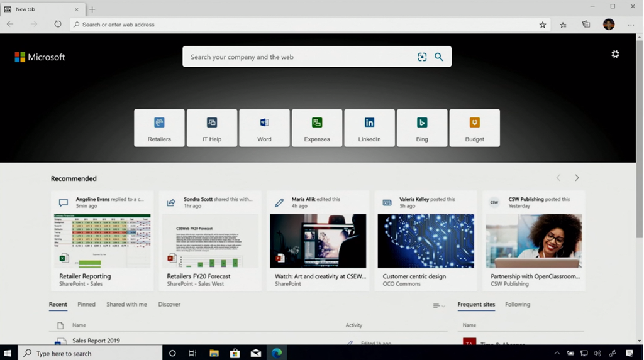This screenshot has width=644, height=360.
Task: Launch the Expenses quick link tile
Action: tap(317, 128)
